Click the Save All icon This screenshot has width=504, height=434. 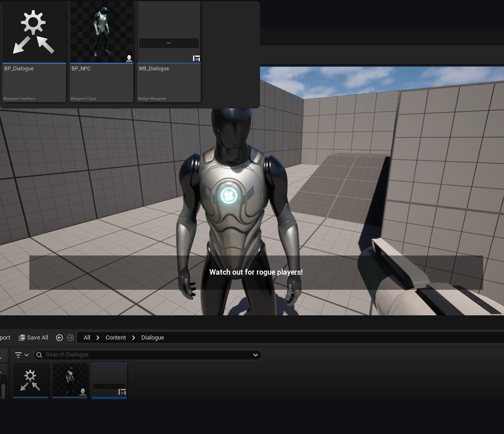tap(23, 338)
